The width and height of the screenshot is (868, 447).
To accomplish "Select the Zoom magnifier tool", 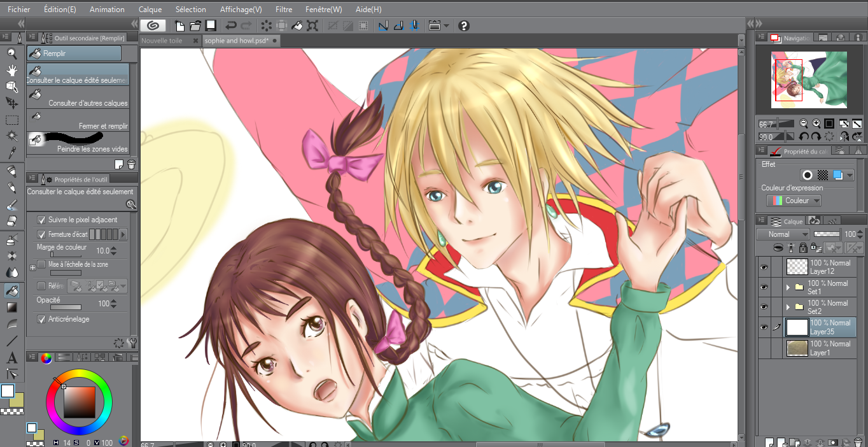I will (11, 53).
